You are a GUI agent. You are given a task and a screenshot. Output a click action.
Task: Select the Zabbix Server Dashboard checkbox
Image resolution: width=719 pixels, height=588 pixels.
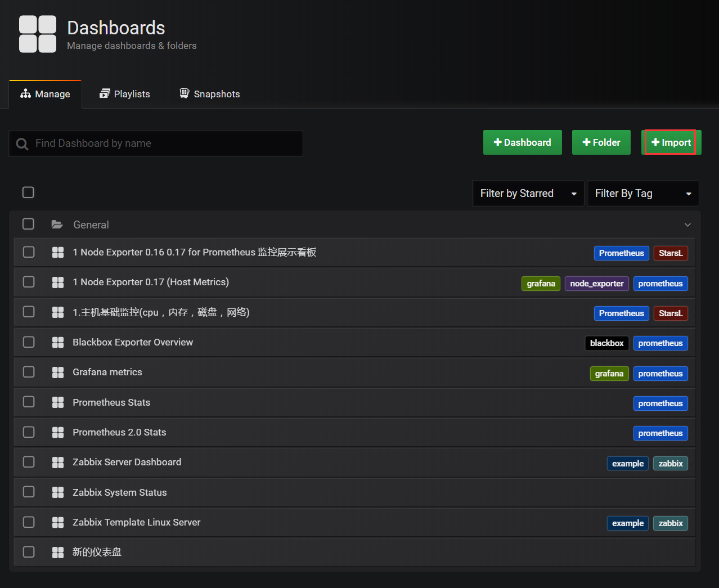coord(29,462)
